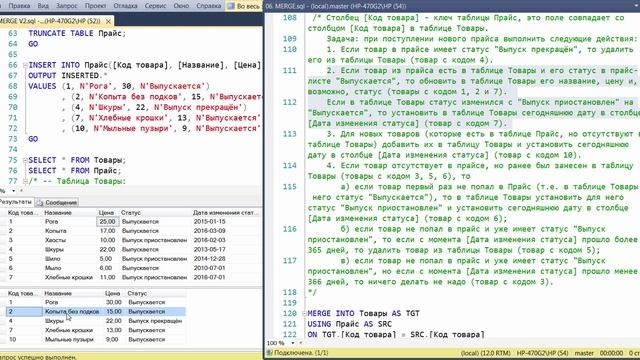The width and height of the screenshot is (640, 360).
Task: Click the 00:00:00 elapsed time status entry
Action: 611,353
